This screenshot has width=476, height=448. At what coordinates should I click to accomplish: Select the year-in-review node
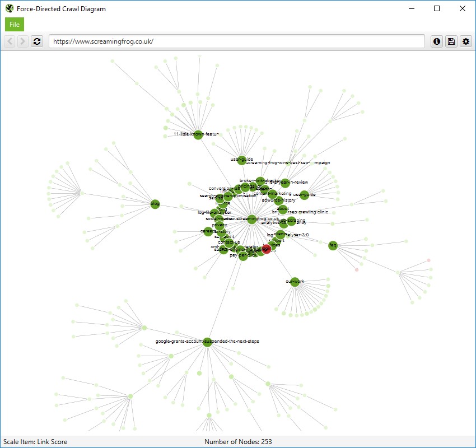tap(284, 183)
